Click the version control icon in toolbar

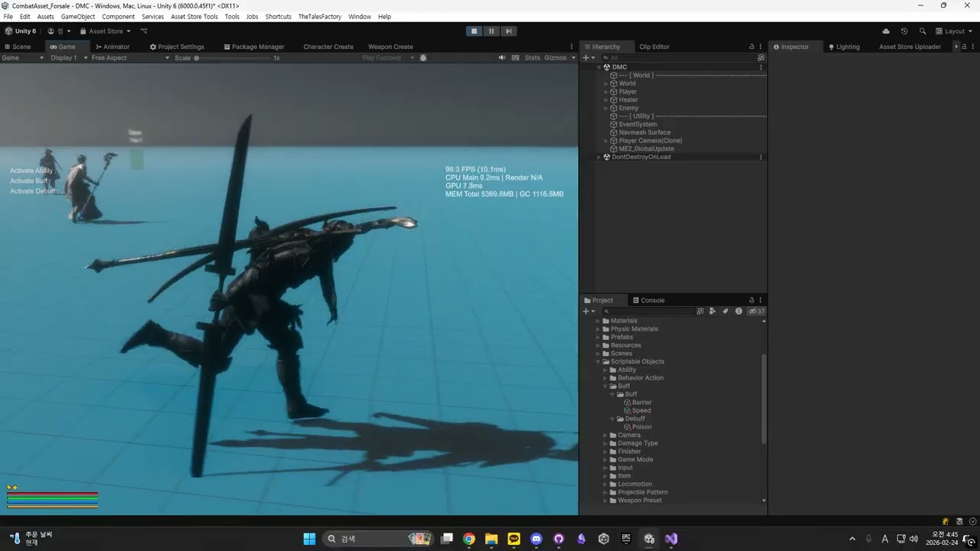click(143, 31)
